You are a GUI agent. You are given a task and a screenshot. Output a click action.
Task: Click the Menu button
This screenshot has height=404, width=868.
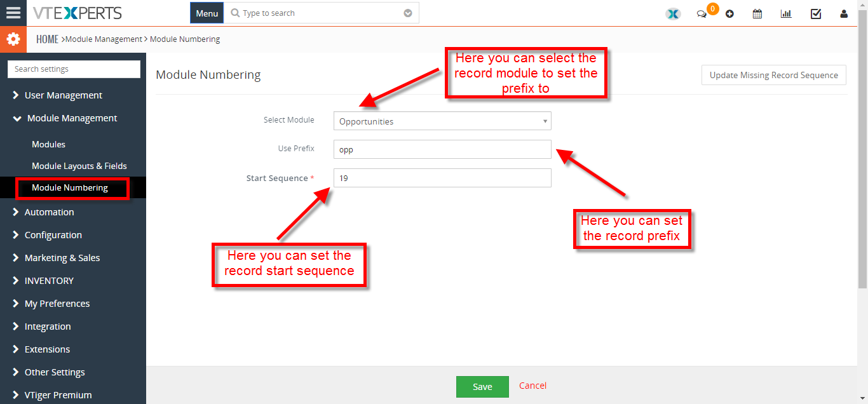(207, 13)
